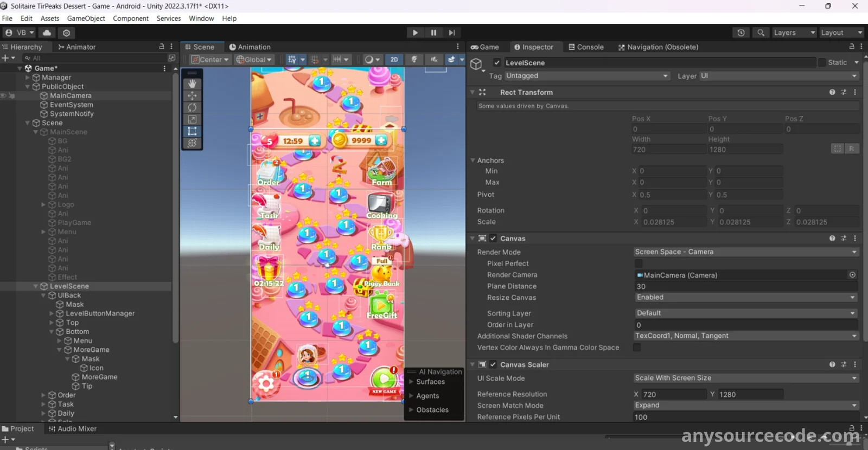Open the Layers dropdown button
The width and height of the screenshot is (868, 450).
tap(794, 33)
